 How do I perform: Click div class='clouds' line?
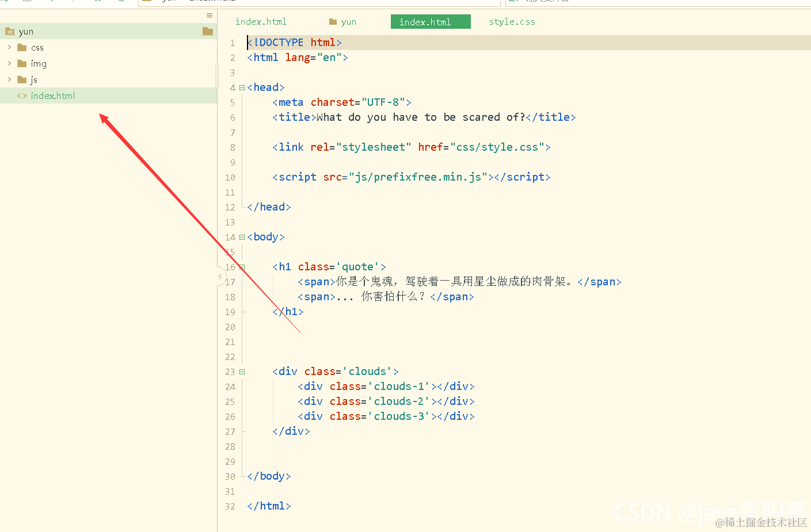[336, 372]
